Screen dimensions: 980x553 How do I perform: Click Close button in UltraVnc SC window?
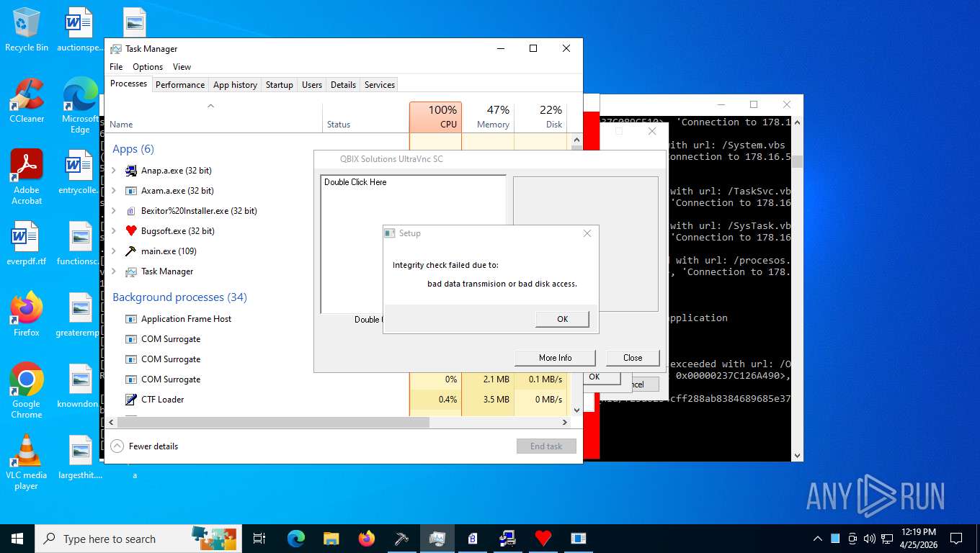(x=633, y=358)
